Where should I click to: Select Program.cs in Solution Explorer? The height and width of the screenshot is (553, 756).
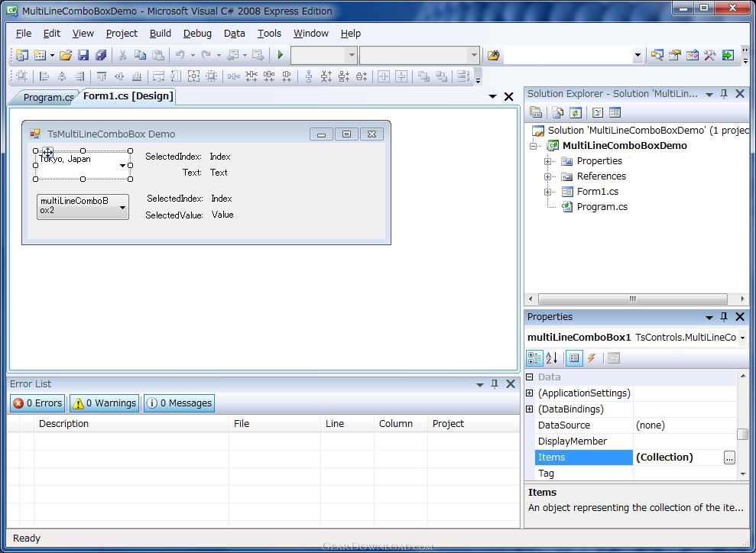point(602,207)
